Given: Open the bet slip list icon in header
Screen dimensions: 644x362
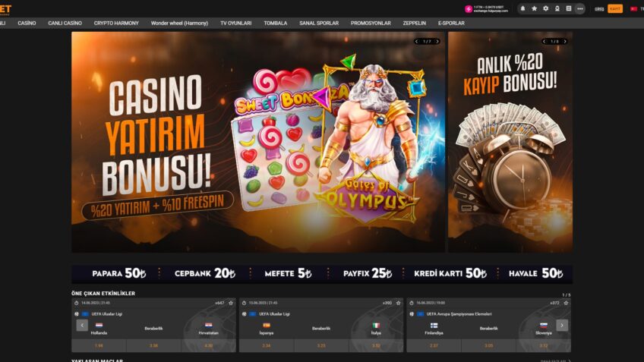Looking at the screenshot, I should tap(568, 8).
